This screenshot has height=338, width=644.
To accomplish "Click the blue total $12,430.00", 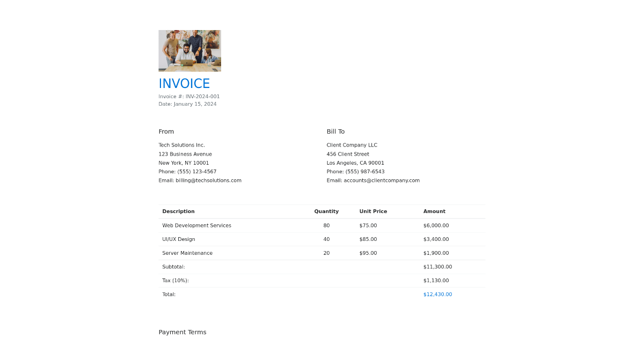I will (437, 294).
